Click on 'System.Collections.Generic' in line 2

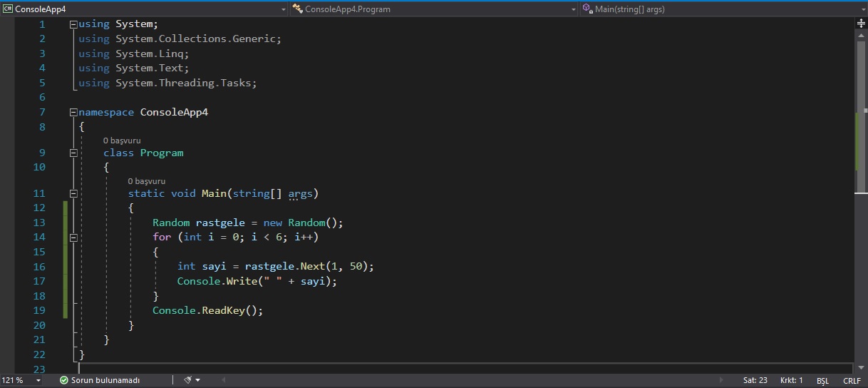[x=197, y=39]
